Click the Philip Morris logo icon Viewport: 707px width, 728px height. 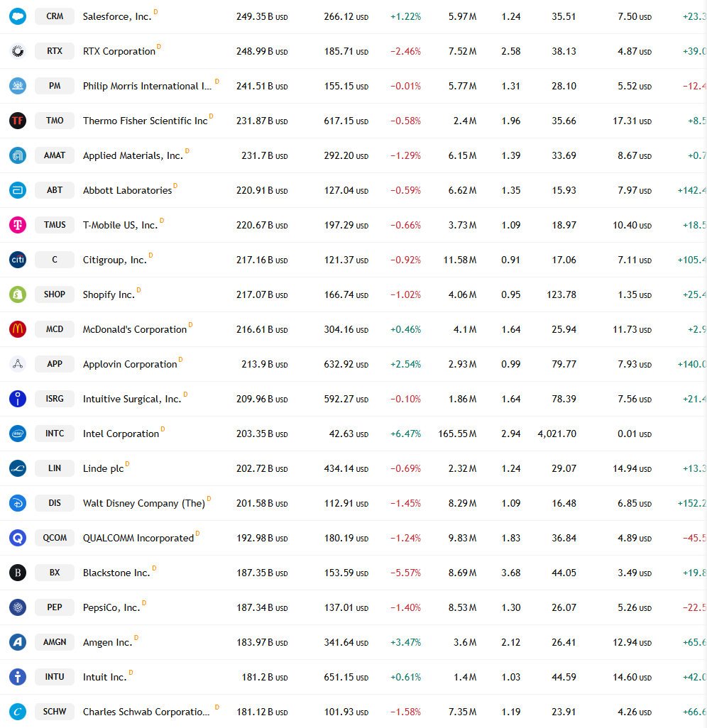tap(18, 86)
